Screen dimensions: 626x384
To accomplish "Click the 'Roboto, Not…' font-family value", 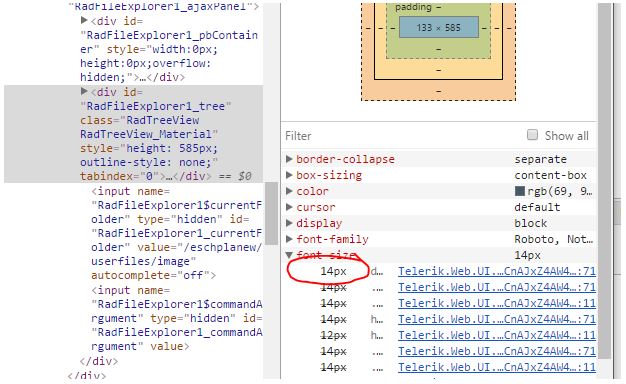I will 553,239.
